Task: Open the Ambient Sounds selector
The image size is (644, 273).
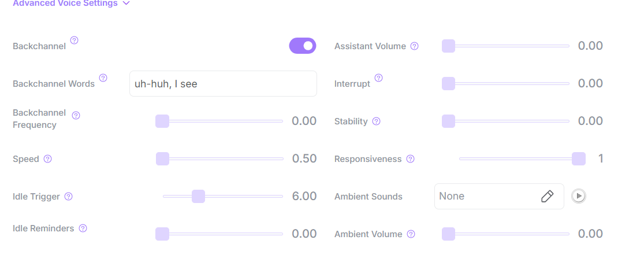Action: [x=485, y=197]
